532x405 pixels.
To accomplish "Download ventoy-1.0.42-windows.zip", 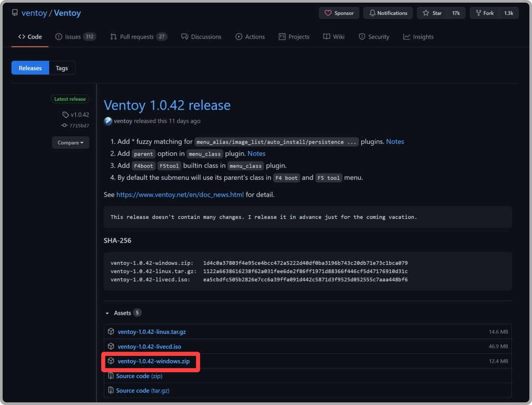I will (x=154, y=361).
